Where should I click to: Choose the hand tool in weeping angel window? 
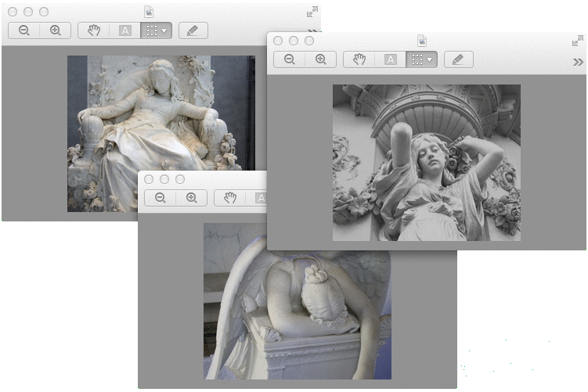[230, 198]
